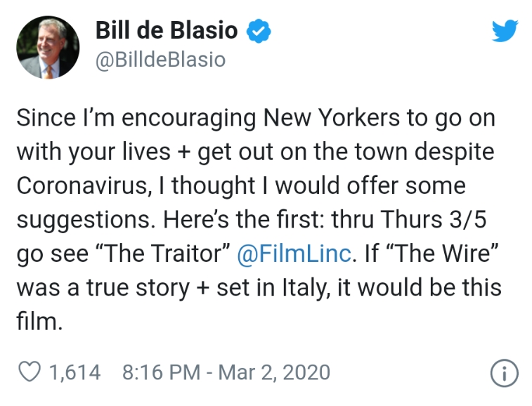Screen dimensions: 532x406
Task: Click the Mar 2, 2020 date
Action: coord(274,372)
